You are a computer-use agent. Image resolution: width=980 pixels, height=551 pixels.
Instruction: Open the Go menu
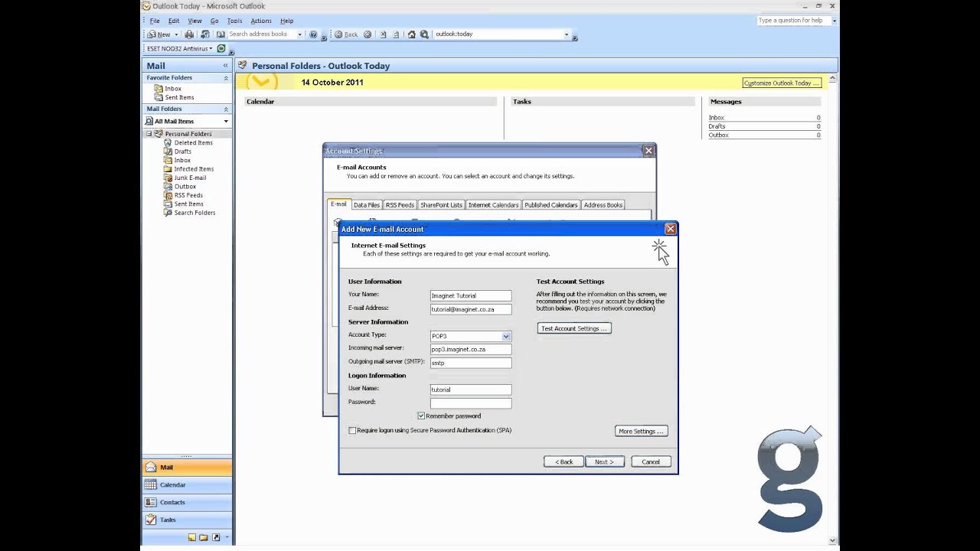tap(214, 21)
